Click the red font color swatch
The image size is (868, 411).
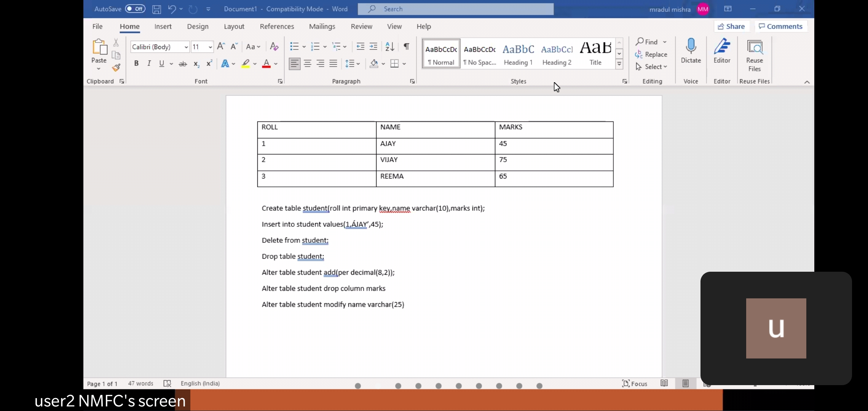click(266, 64)
